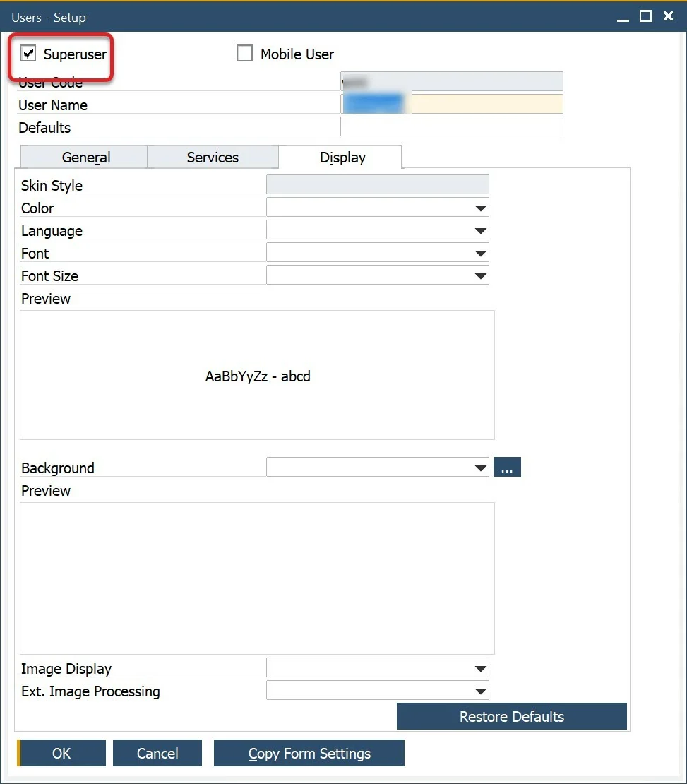
Task: Cancel the Users - Setup dialog
Action: pyautogui.click(x=157, y=753)
